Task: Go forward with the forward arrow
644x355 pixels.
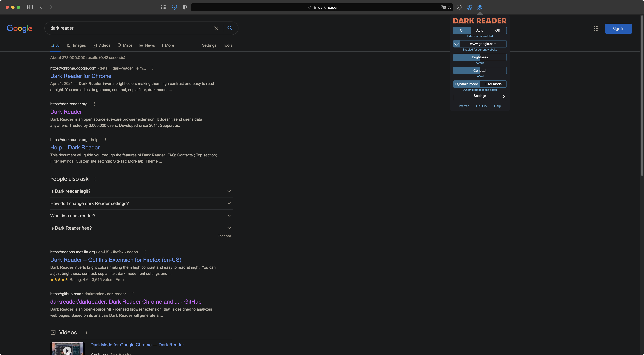Action: pyautogui.click(x=51, y=7)
